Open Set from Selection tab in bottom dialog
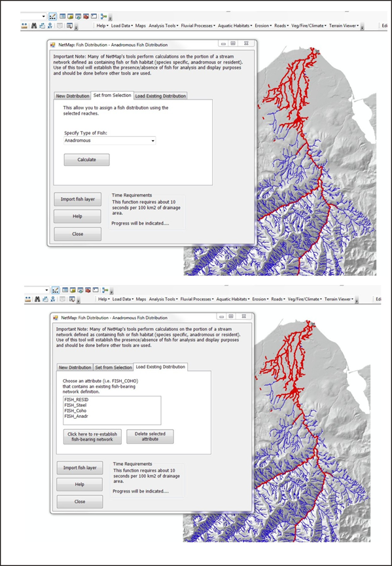The width and height of the screenshot is (392, 566). tap(113, 368)
